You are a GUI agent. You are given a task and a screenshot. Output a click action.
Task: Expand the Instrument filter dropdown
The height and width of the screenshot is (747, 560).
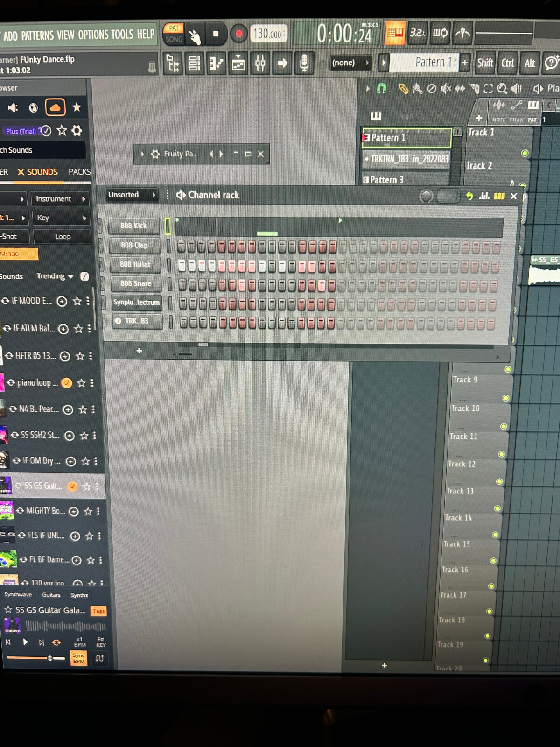pyautogui.click(x=61, y=199)
